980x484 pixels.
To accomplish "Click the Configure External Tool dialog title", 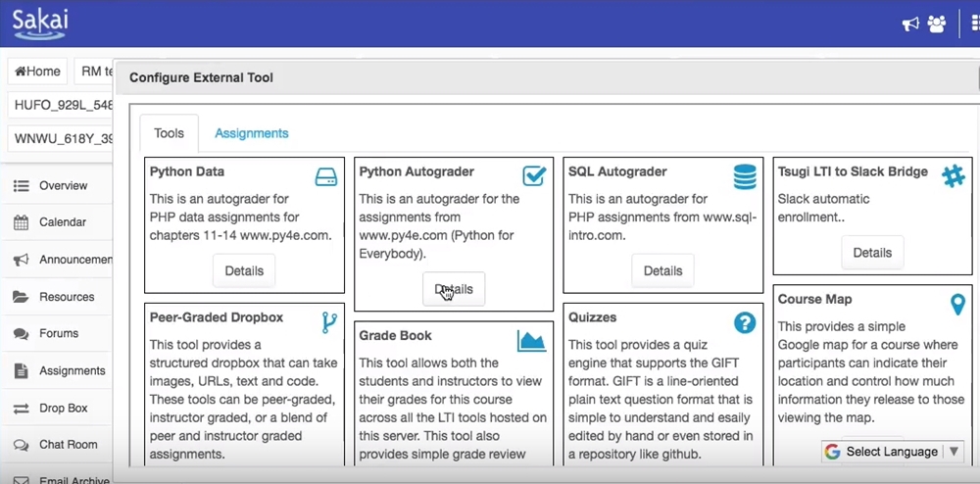I will [x=201, y=78].
